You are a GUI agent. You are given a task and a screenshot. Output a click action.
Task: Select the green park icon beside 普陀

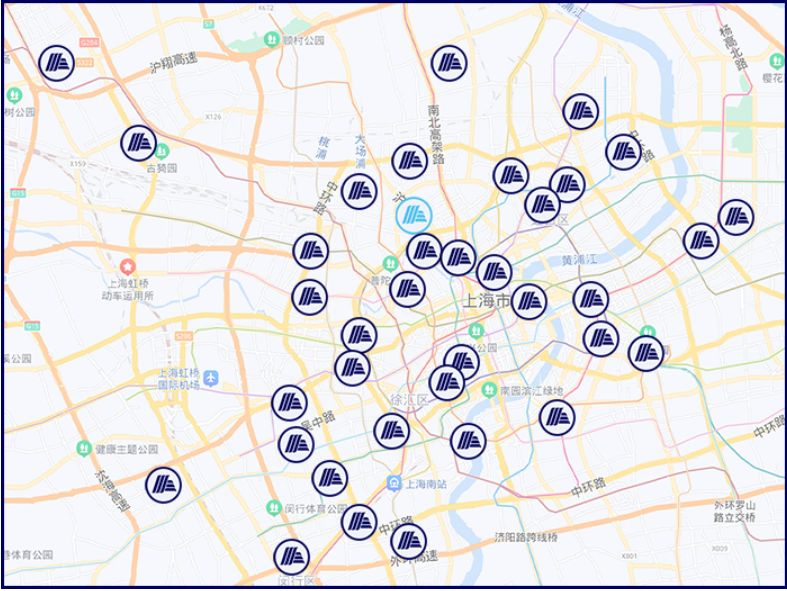point(390,263)
